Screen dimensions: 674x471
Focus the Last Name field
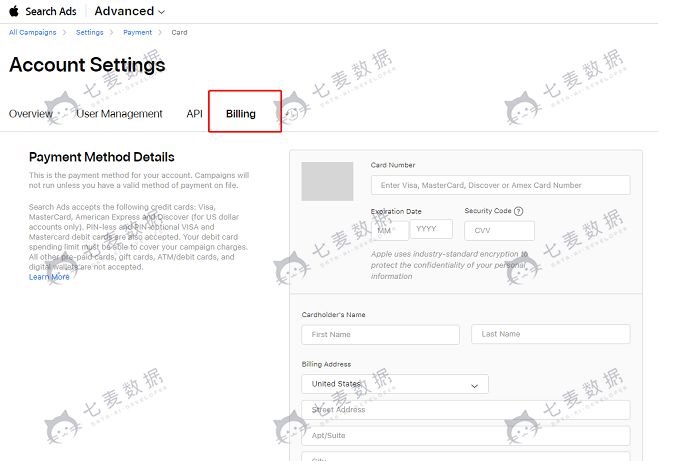(551, 334)
